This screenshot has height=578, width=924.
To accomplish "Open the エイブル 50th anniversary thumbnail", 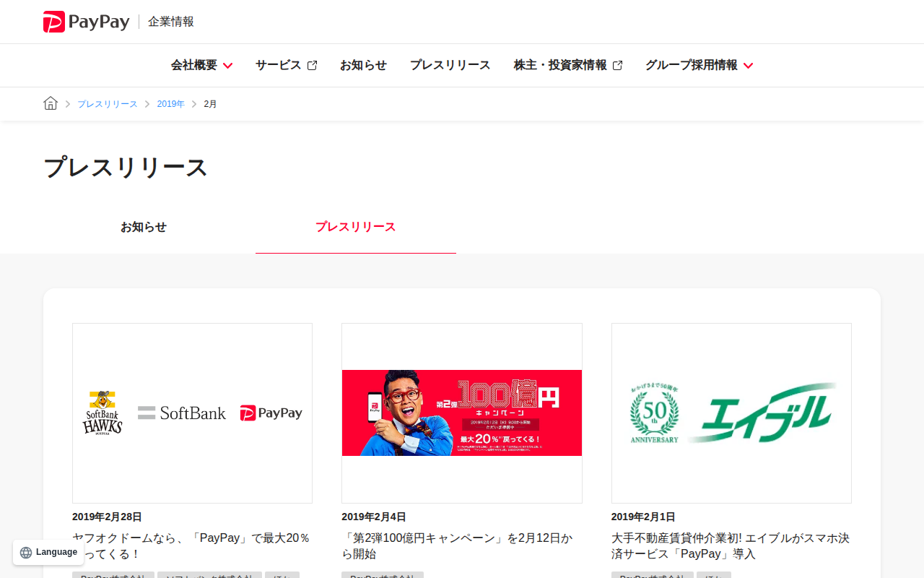I will [731, 413].
